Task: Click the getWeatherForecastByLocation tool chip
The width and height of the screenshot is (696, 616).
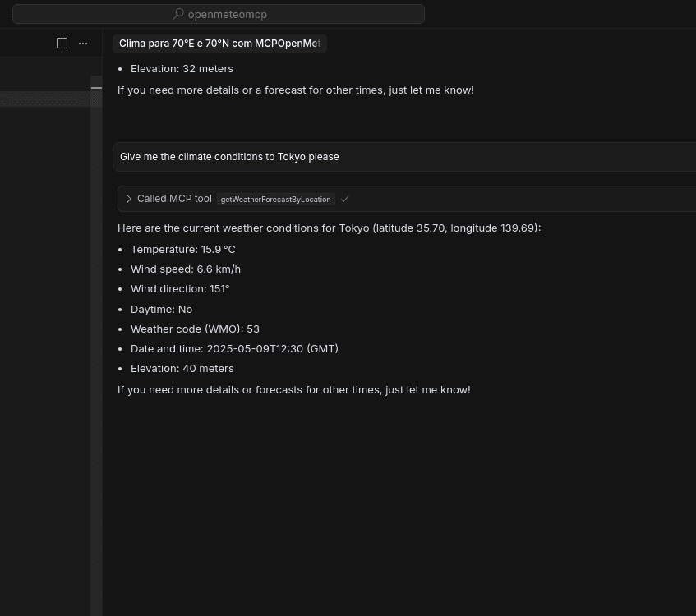Action: (x=275, y=200)
